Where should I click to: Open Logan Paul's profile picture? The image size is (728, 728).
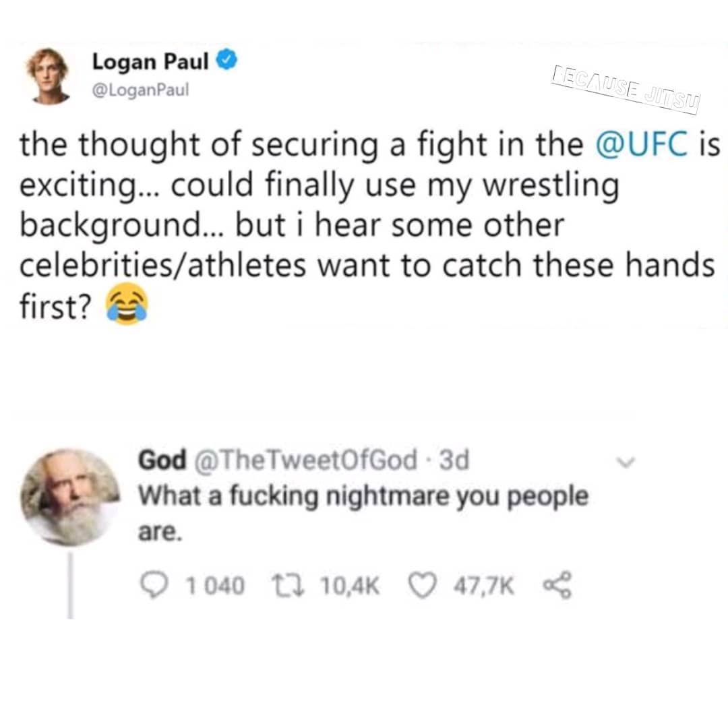pos(49,75)
